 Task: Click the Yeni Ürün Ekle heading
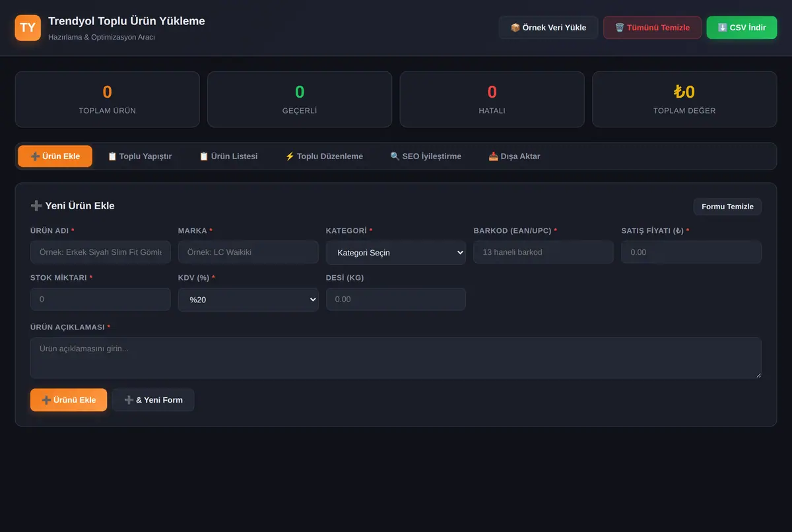73,206
